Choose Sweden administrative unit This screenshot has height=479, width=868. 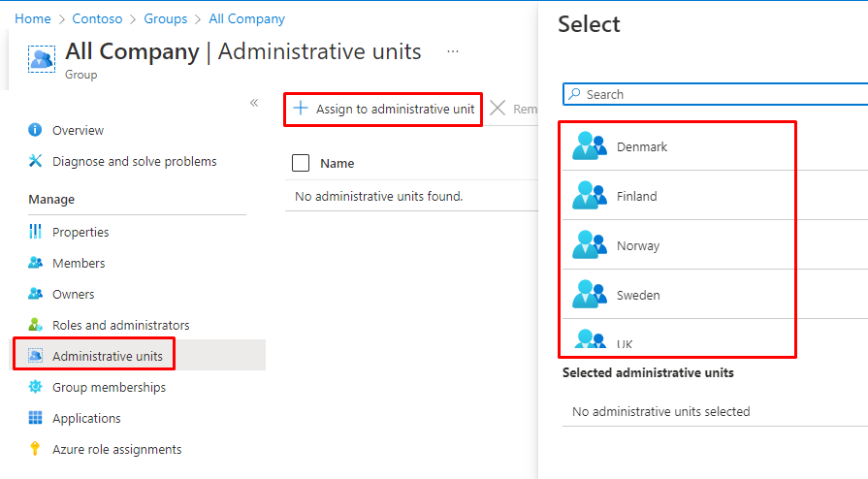point(638,295)
